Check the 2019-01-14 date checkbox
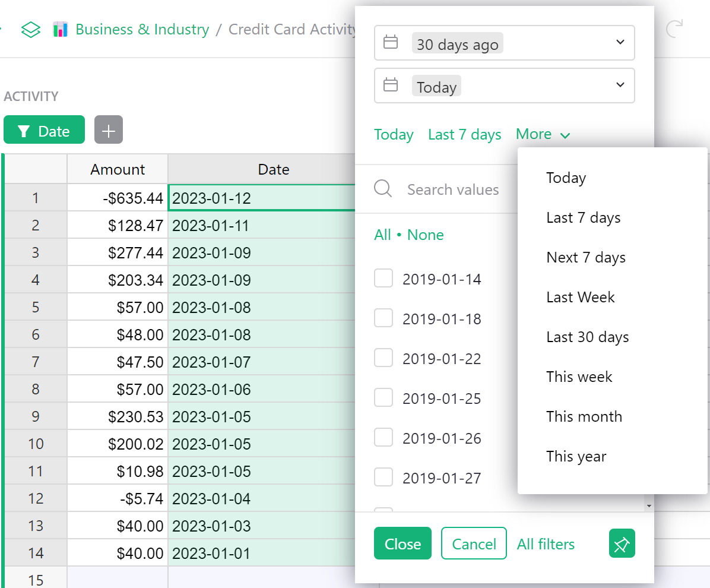Viewport: 710px width, 588px height. point(383,278)
